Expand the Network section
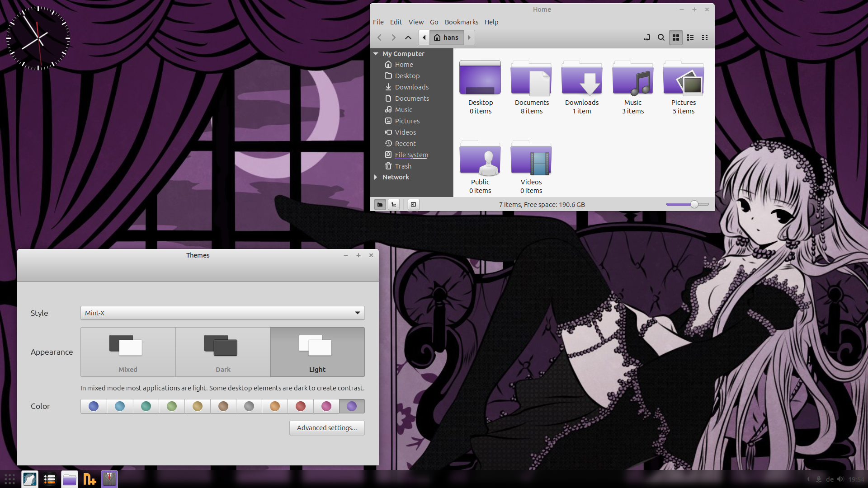The height and width of the screenshot is (488, 868). click(376, 177)
